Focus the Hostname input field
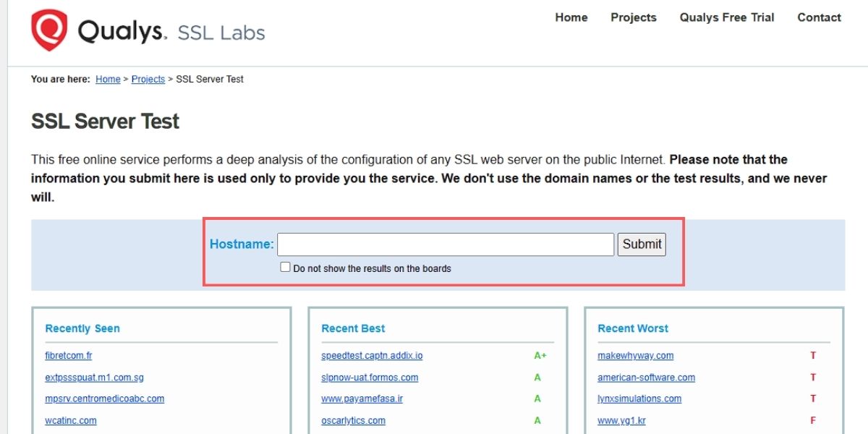868x434 pixels. [x=446, y=244]
